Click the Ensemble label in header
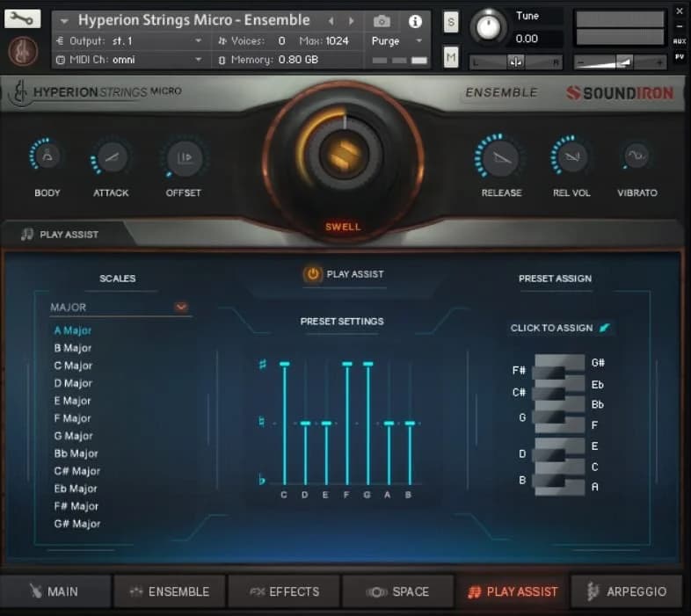Viewport: 691px width, 616px height. 501,92
